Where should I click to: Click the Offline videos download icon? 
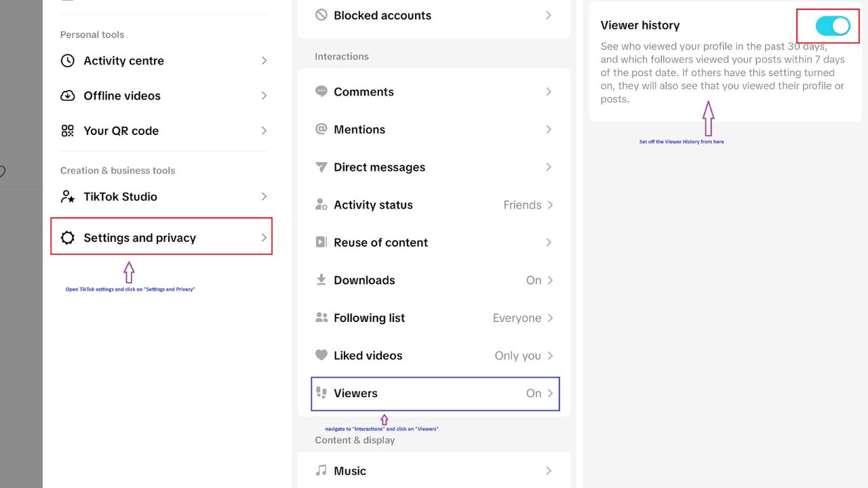(x=68, y=96)
